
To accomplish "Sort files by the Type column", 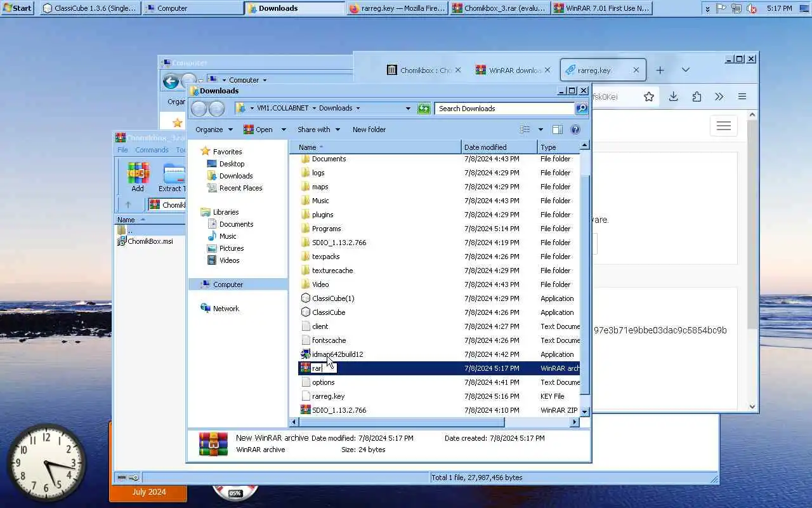I will pyautogui.click(x=558, y=147).
